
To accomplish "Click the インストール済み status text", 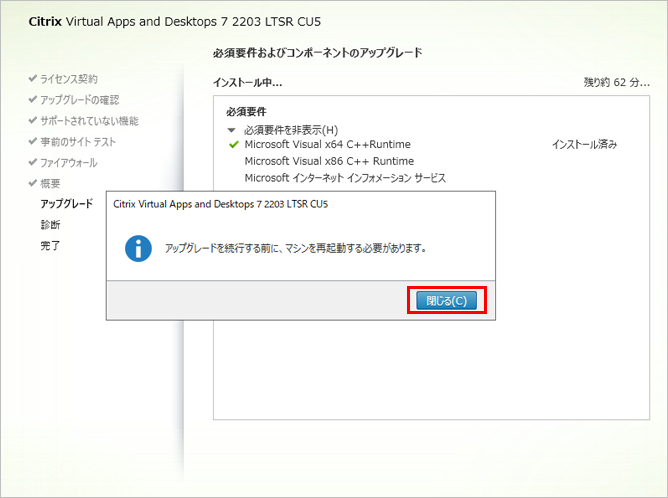I will click(584, 144).
